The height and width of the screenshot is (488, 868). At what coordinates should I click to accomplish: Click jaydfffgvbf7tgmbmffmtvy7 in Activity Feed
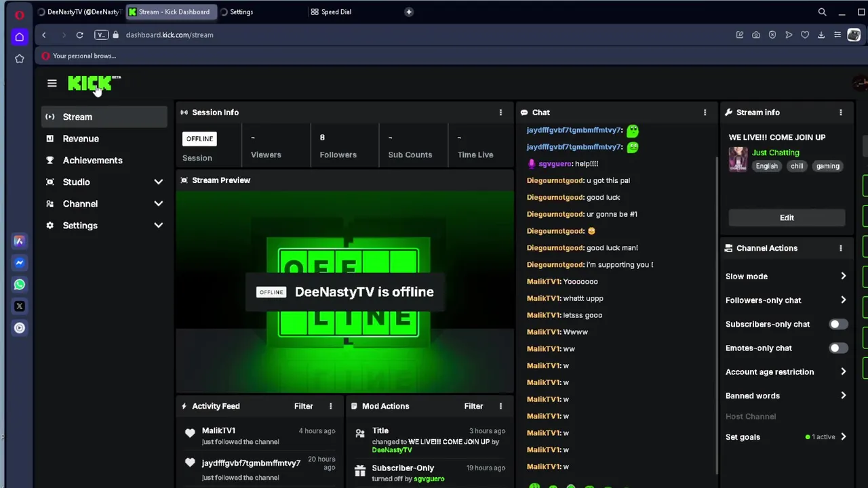click(251, 463)
